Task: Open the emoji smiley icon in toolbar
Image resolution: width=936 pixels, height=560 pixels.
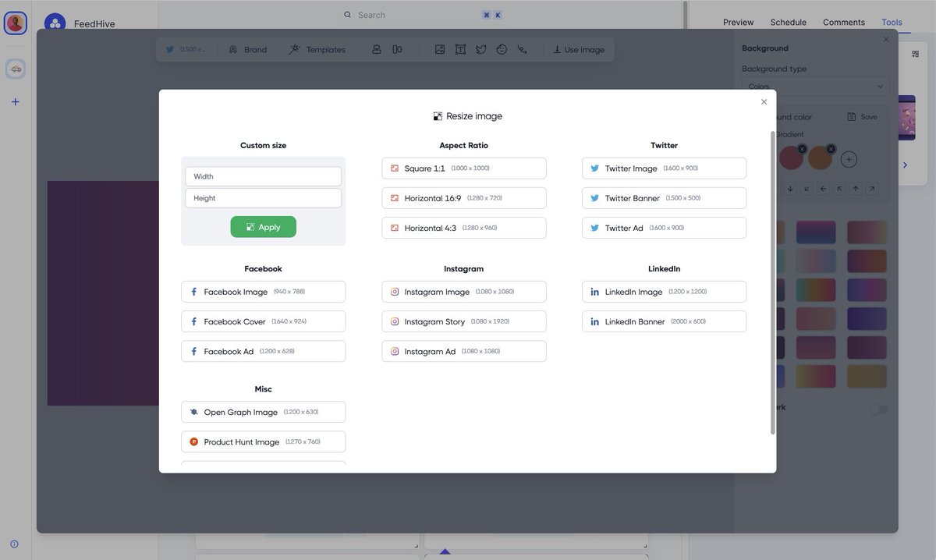Action: (502, 49)
